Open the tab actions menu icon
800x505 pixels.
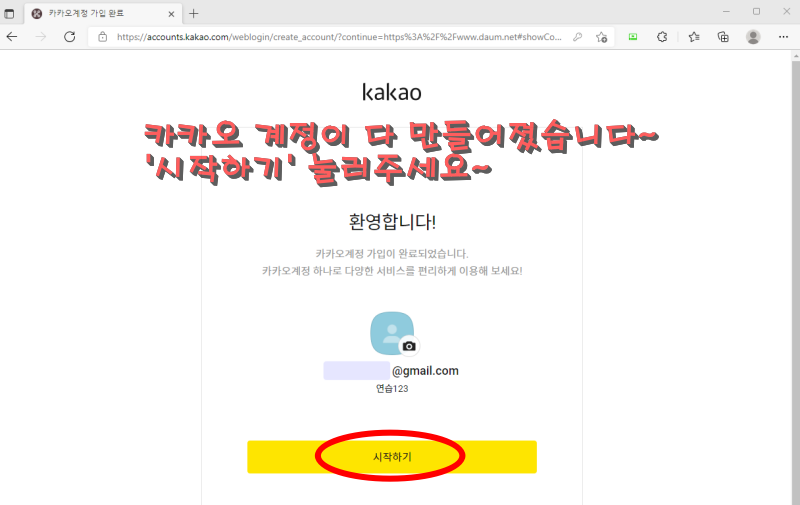[x=9, y=14]
